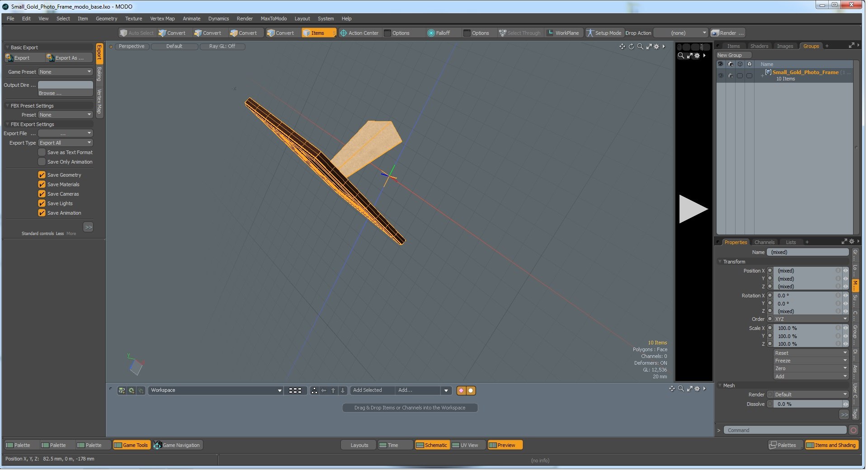868x470 pixels.
Task: Open the Schematic Workspace dropdown
Action: pyautogui.click(x=216, y=390)
